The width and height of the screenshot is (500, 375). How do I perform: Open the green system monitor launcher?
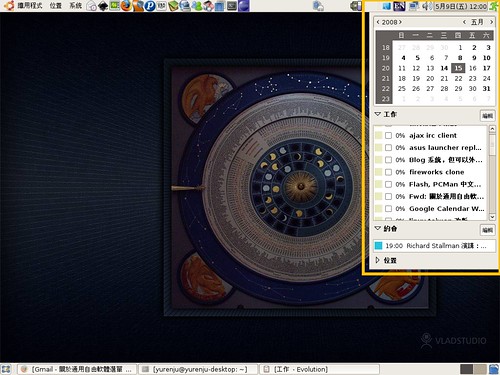(x=114, y=6)
